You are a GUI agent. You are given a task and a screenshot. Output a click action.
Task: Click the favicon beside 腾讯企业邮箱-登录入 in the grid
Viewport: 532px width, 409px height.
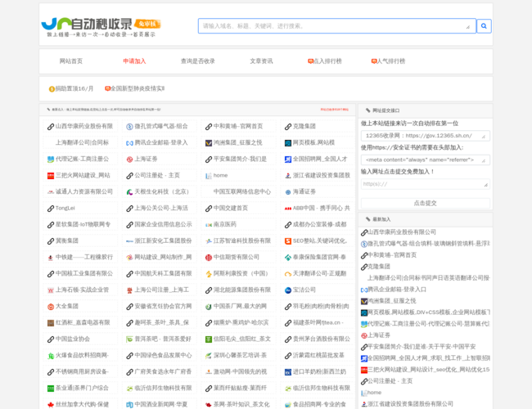(x=129, y=143)
